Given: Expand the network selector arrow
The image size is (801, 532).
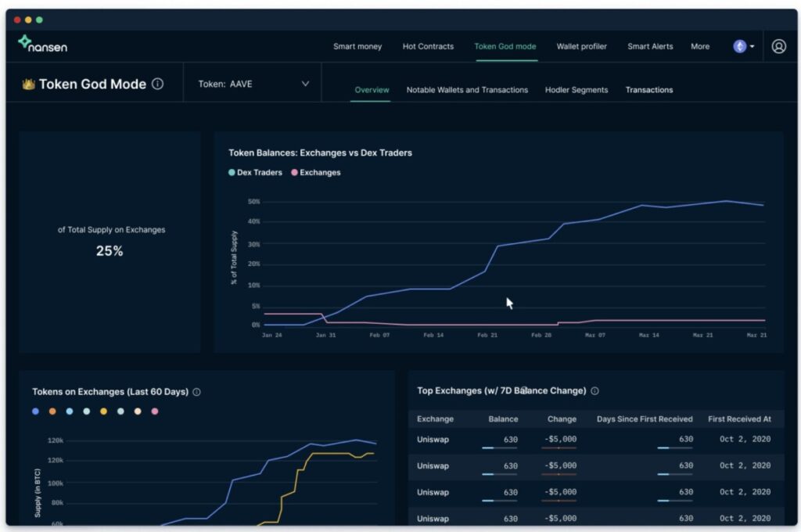Looking at the screenshot, I should [x=753, y=47].
